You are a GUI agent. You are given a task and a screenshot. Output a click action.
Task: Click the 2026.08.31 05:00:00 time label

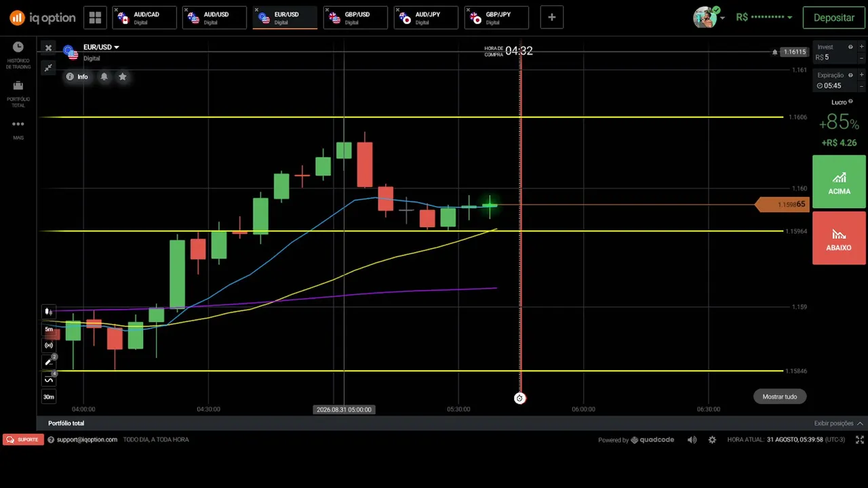click(344, 409)
